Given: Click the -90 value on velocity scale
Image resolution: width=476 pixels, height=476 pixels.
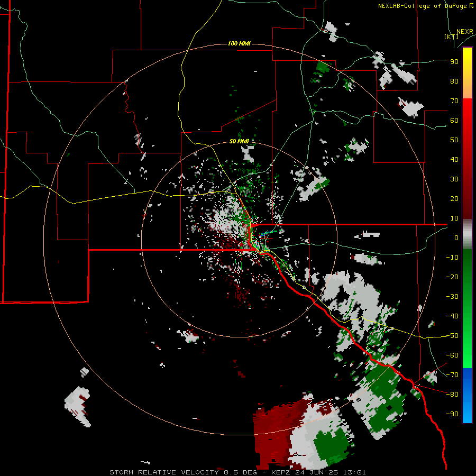Looking at the screenshot, I should 452,414.
